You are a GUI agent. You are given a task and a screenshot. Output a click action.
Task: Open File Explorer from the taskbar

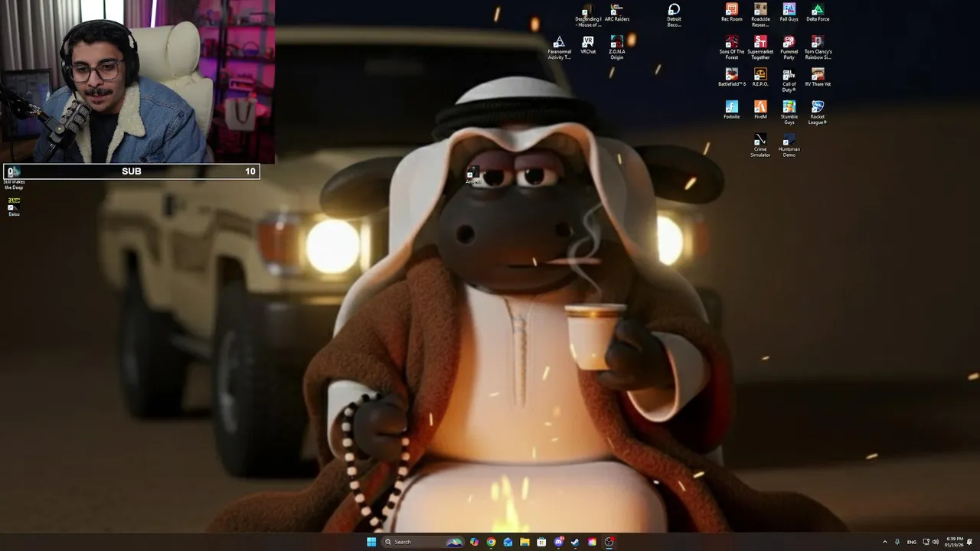click(524, 542)
